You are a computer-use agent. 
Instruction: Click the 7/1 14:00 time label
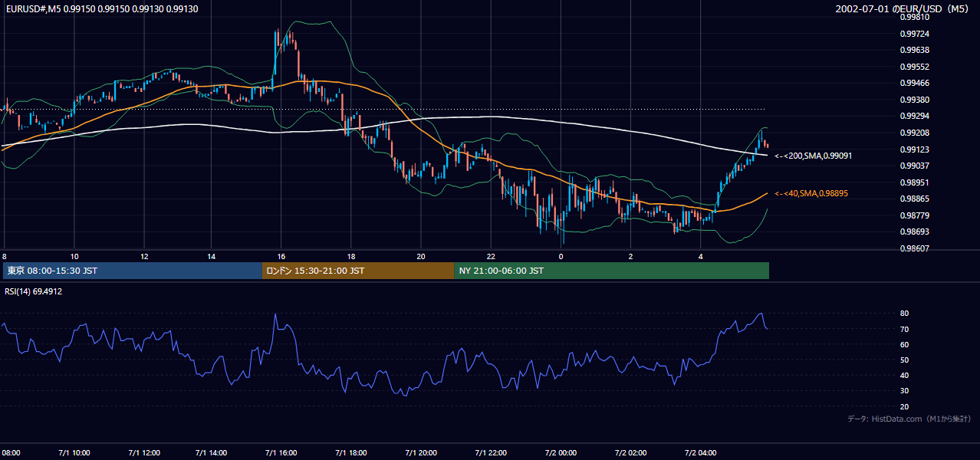pyautogui.click(x=212, y=452)
